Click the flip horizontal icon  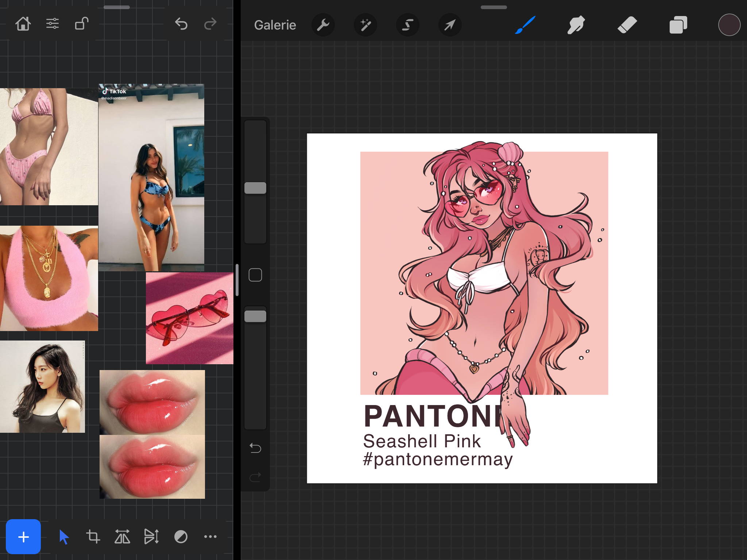click(x=122, y=537)
